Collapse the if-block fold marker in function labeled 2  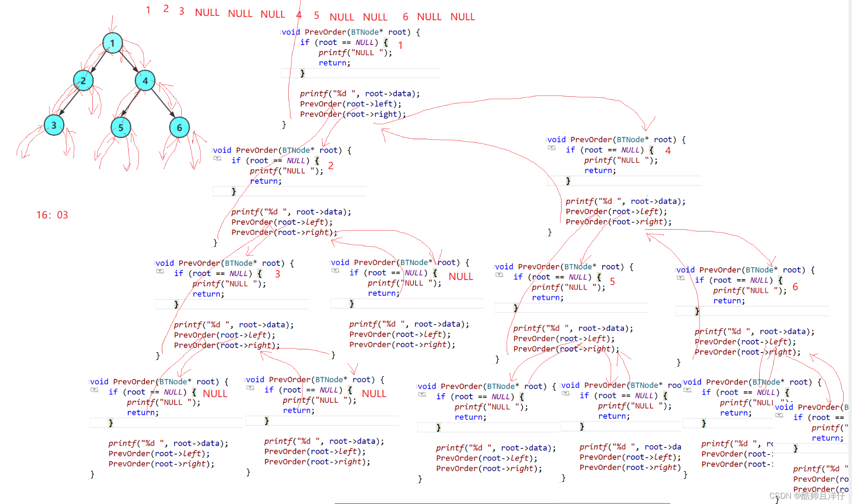[x=218, y=158]
